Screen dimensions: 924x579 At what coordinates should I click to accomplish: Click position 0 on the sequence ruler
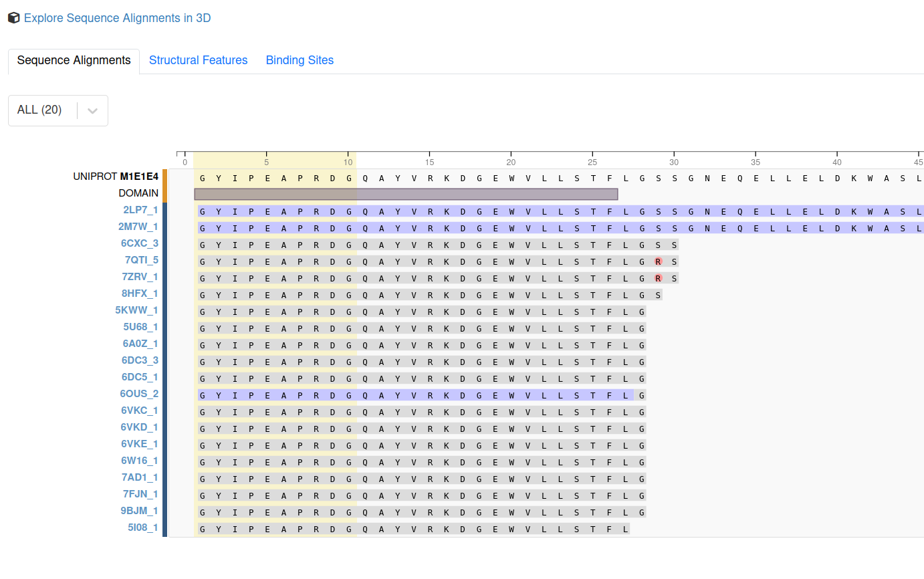185,162
